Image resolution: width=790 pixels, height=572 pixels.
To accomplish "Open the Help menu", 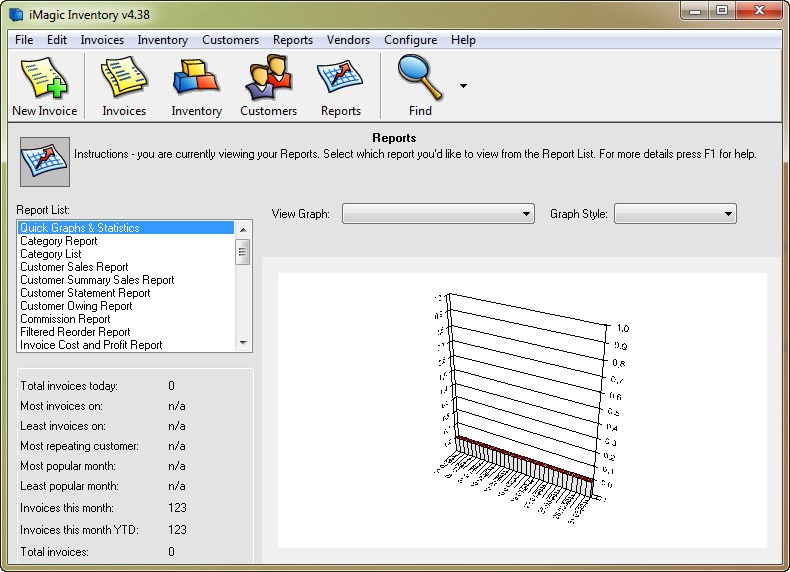I will 463,40.
